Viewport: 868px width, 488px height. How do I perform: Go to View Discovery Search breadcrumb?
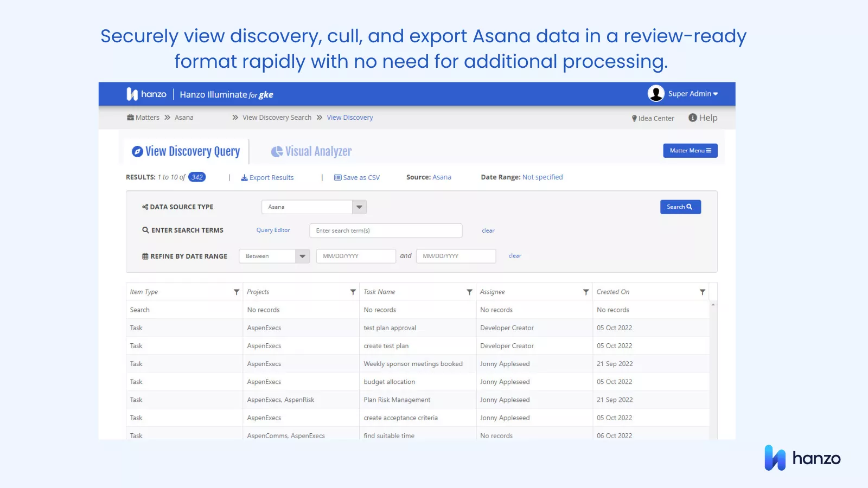[x=277, y=118]
